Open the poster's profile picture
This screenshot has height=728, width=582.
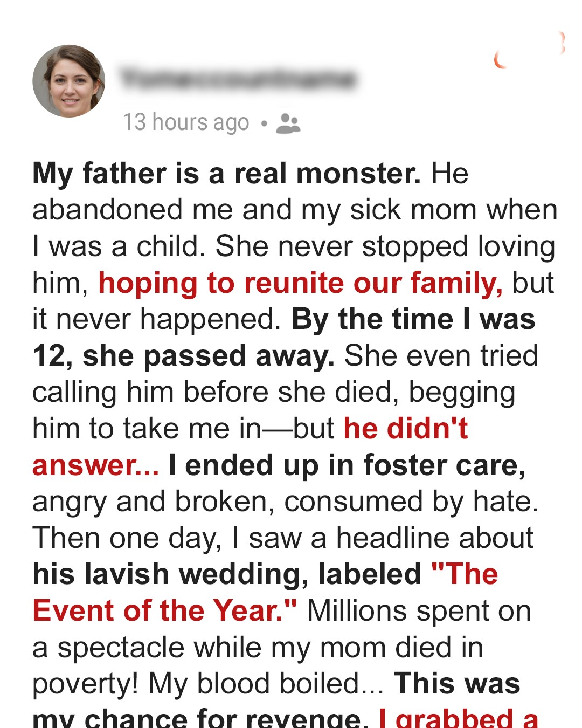69,81
